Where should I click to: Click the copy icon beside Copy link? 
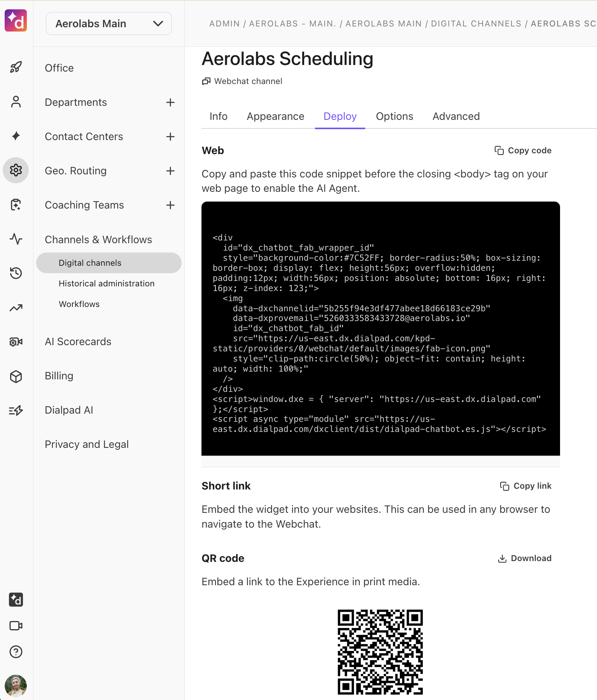coord(504,486)
